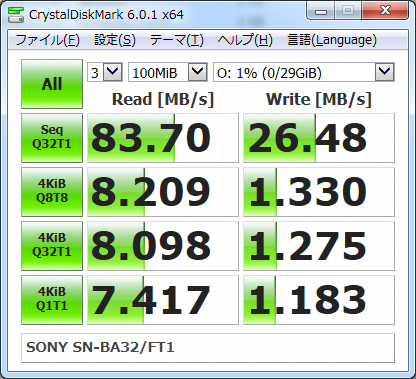Open the ヘルプ(H) menu

(x=245, y=40)
